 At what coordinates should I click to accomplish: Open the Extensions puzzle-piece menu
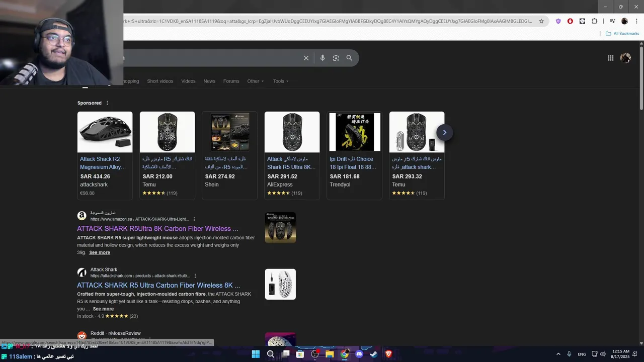(594, 21)
